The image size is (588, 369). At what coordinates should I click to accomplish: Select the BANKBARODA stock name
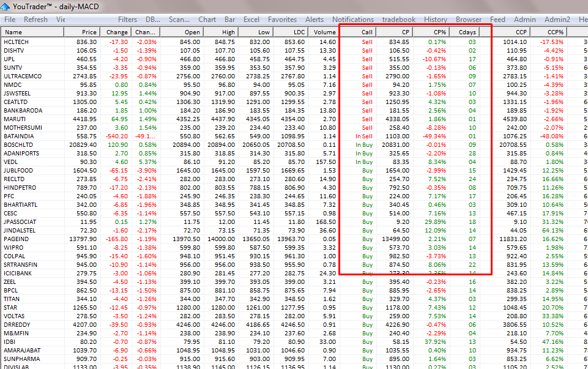[x=23, y=111]
